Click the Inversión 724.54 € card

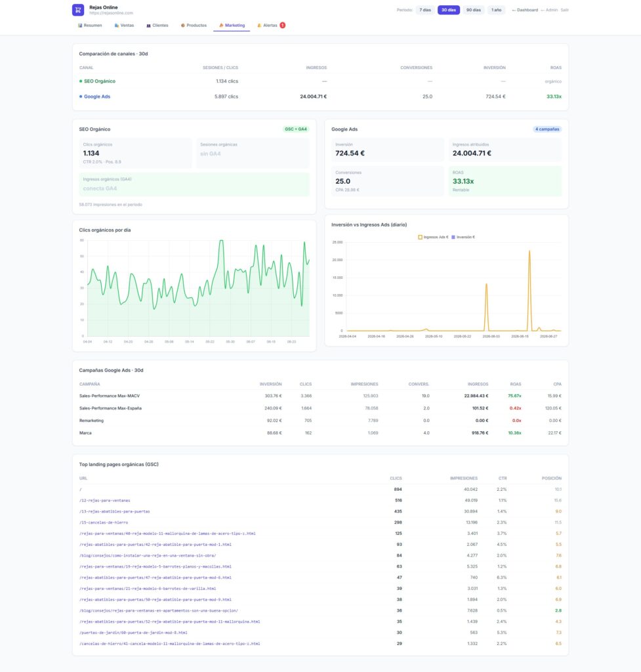pyautogui.click(x=387, y=150)
